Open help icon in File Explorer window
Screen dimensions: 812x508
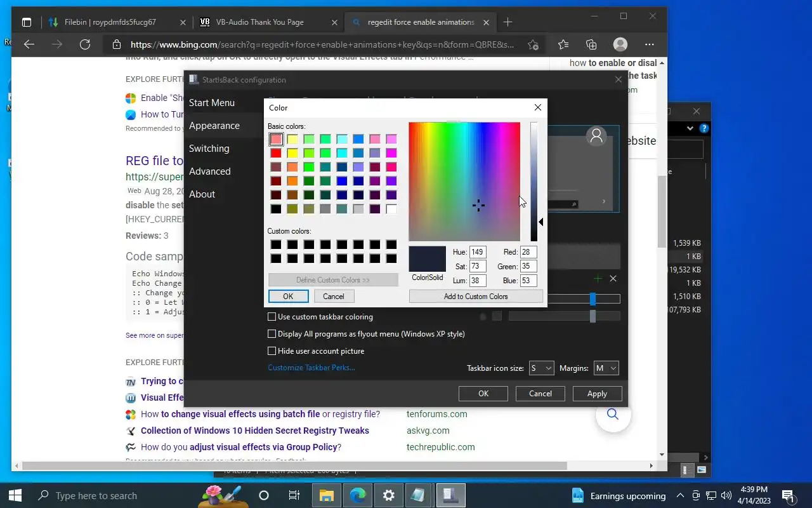(704, 128)
